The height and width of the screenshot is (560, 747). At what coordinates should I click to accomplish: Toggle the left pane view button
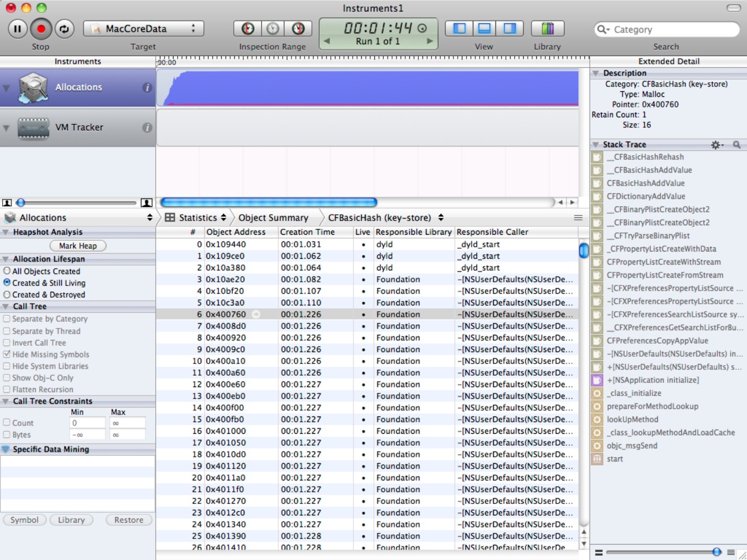click(x=459, y=28)
